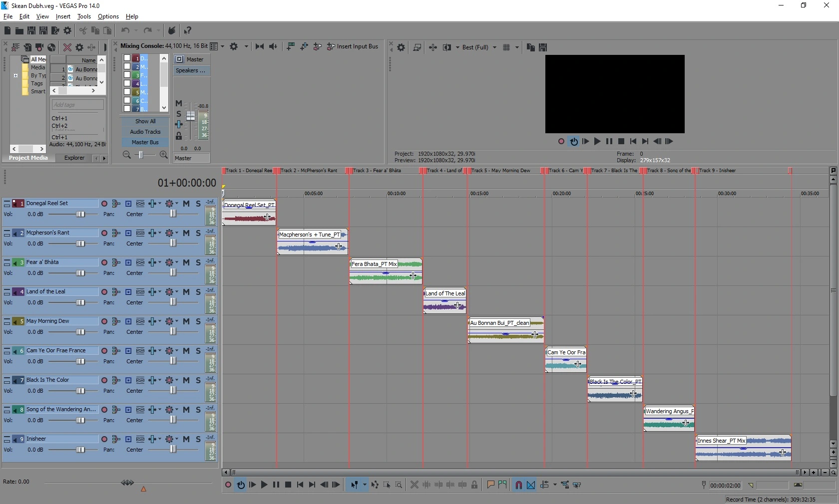This screenshot has height=504, width=839.
Task: Open overlays grid dropdown arrow in preview
Action: pyautogui.click(x=517, y=47)
